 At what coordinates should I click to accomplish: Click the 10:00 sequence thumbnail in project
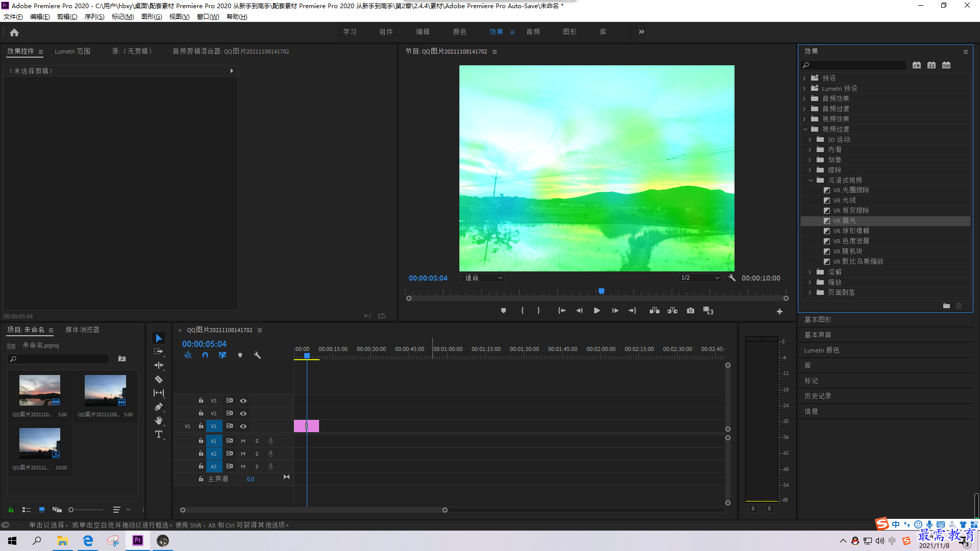click(39, 443)
